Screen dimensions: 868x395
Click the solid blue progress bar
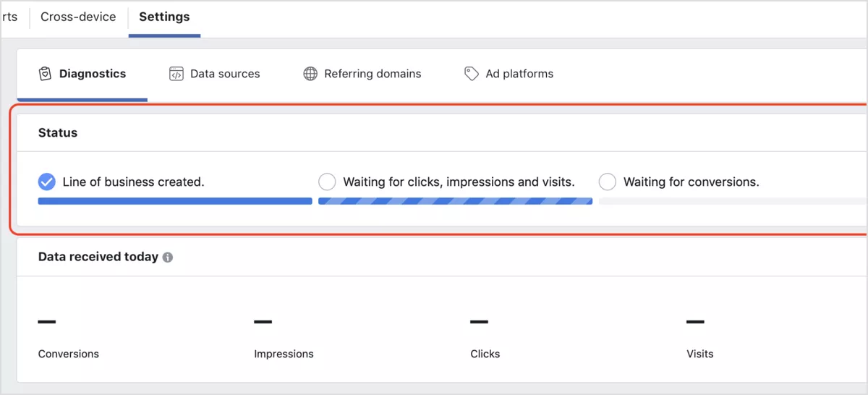(x=175, y=201)
